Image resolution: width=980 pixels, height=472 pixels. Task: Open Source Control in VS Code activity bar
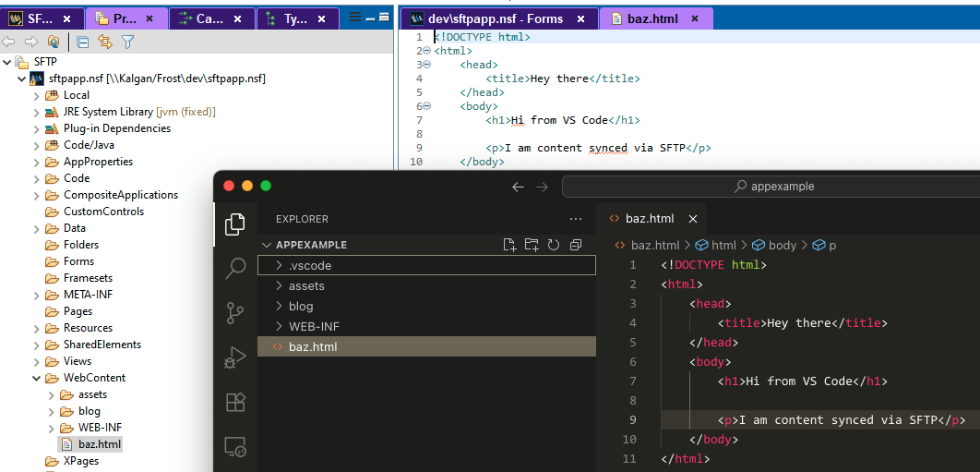click(x=235, y=313)
